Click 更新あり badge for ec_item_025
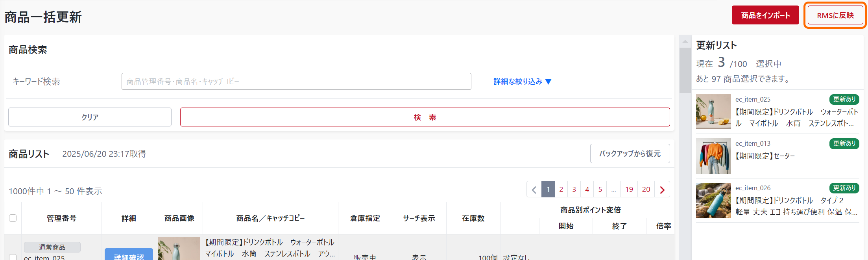Screen dimensions: 868x260 tap(844, 99)
